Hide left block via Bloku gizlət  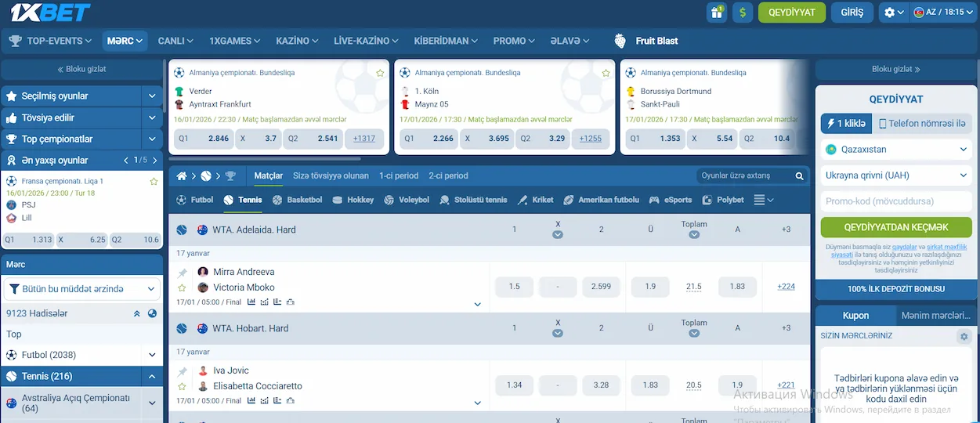pyautogui.click(x=81, y=69)
